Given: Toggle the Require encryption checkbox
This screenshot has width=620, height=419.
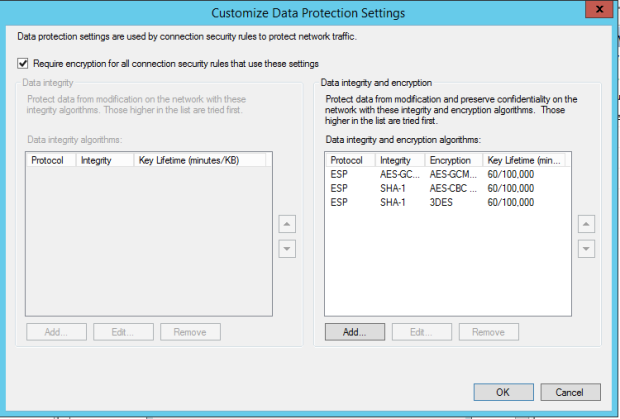Looking at the screenshot, I should pyautogui.click(x=23, y=62).
